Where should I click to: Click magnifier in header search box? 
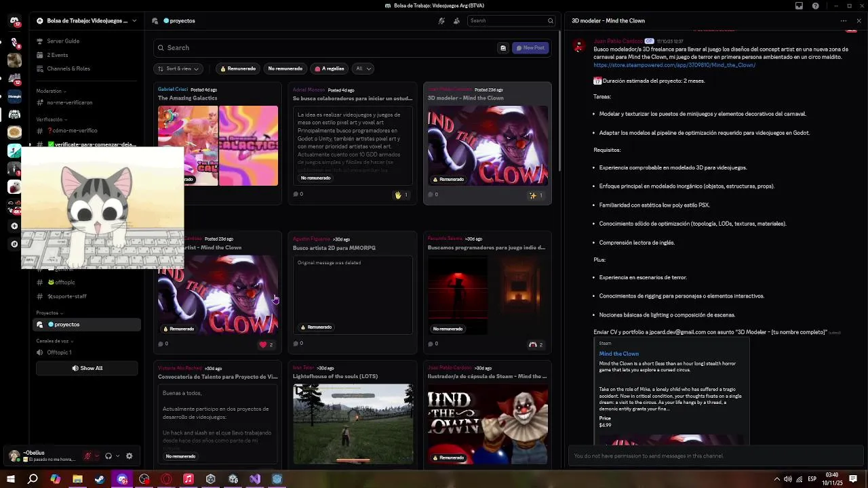click(x=550, y=21)
